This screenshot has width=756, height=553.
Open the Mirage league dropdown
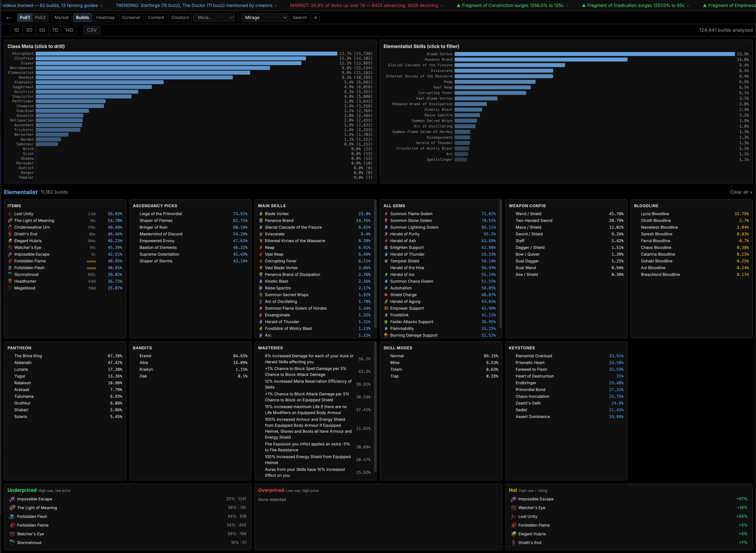[265, 18]
